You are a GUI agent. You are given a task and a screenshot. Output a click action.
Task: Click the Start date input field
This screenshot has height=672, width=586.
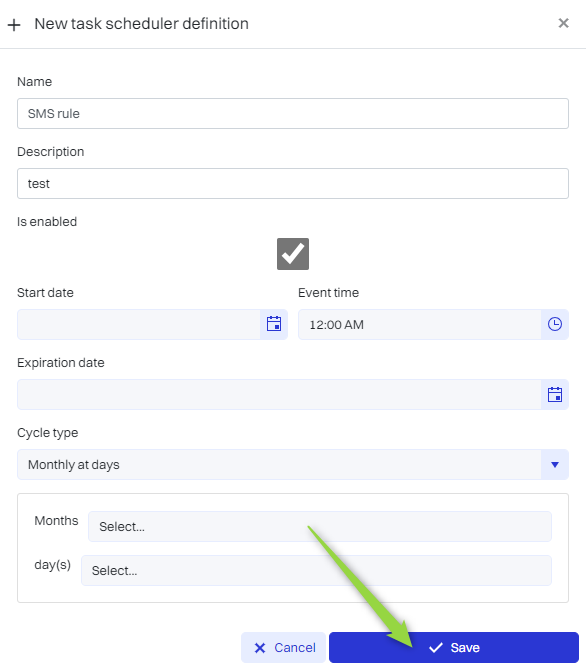tap(139, 324)
